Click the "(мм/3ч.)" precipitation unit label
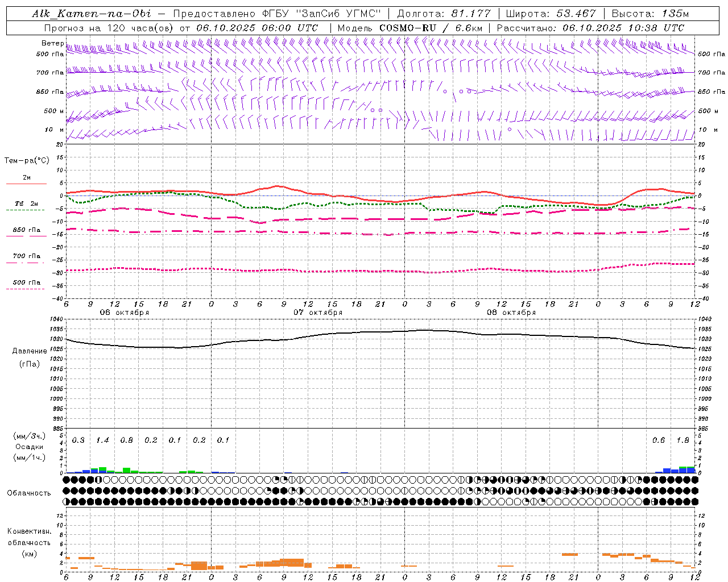Viewport: 728px width, 582px height. point(30,436)
